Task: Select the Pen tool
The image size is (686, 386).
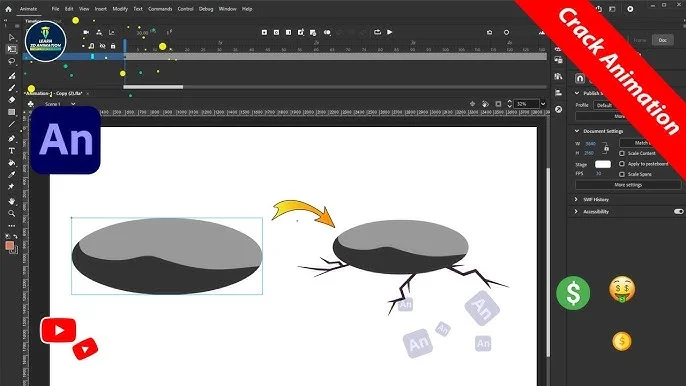Action: coord(12,139)
